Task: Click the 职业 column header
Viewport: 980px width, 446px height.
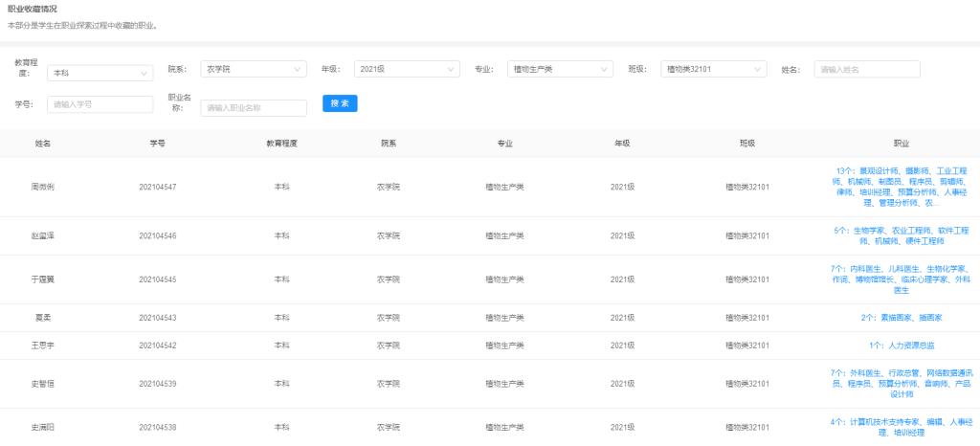Action: 901,143
